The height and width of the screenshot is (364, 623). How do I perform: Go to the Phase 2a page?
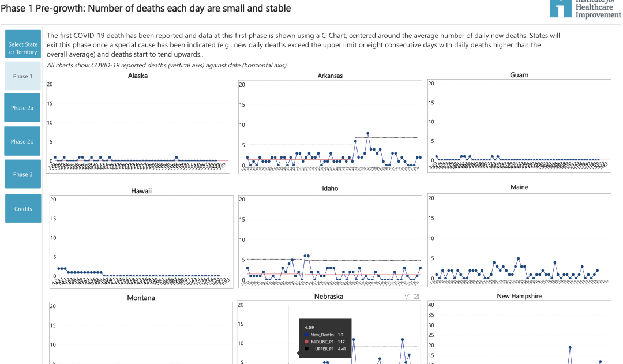click(23, 108)
